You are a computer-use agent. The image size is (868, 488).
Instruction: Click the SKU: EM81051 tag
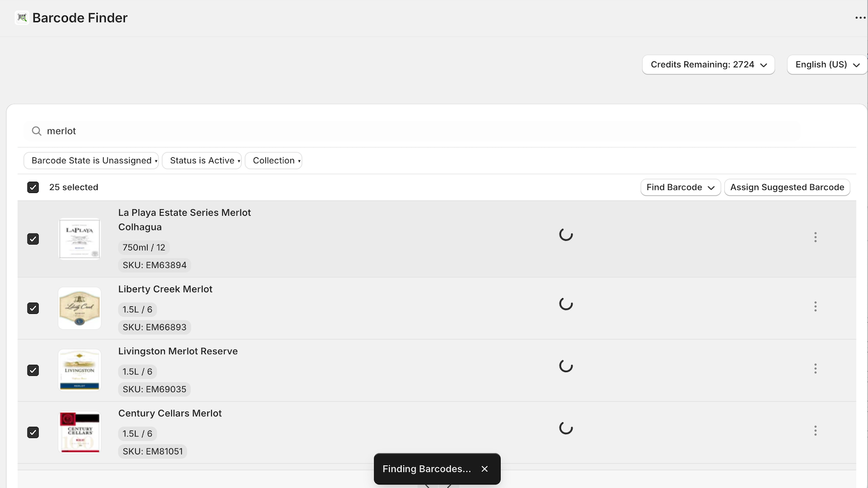[x=152, y=452]
